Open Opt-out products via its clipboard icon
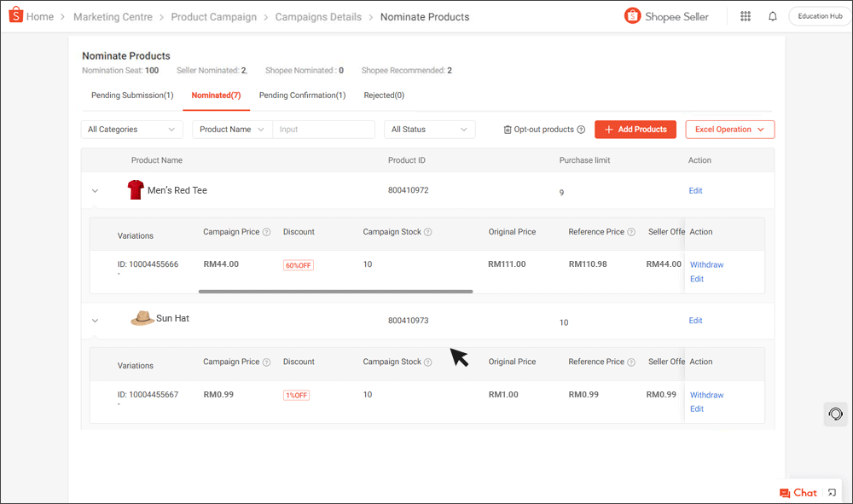 click(508, 129)
